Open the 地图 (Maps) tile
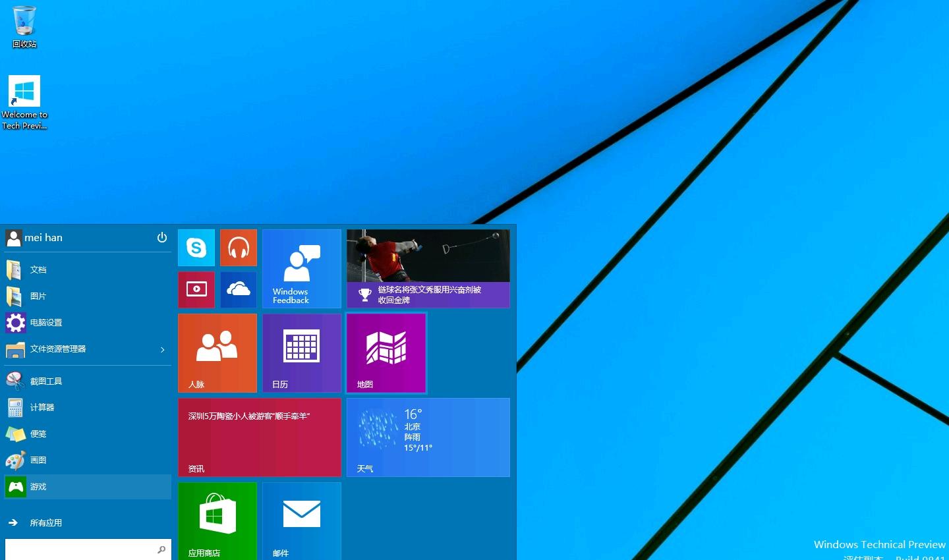 tap(386, 353)
